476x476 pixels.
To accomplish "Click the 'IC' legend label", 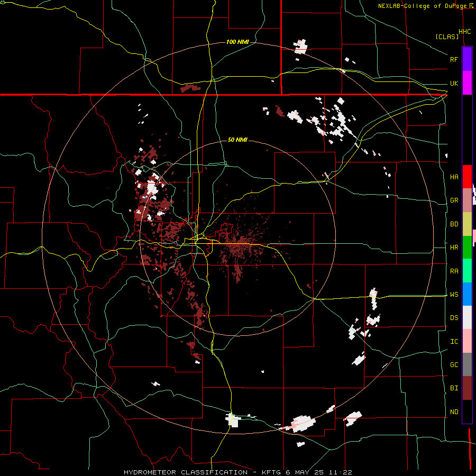I will pos(454,342).
